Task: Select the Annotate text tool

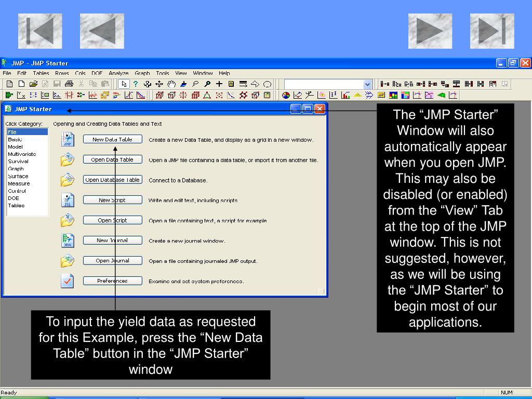Action: pos(231,84)
